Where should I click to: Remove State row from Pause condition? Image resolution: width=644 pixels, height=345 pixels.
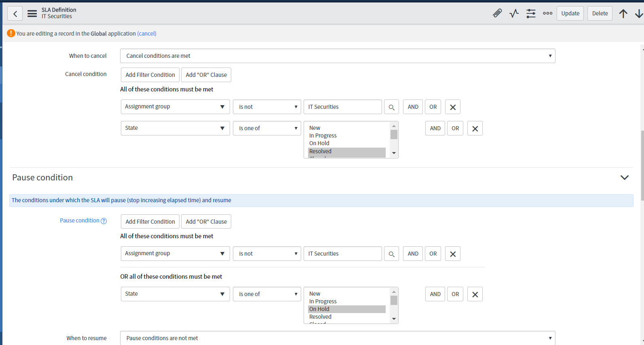(475, 294)
